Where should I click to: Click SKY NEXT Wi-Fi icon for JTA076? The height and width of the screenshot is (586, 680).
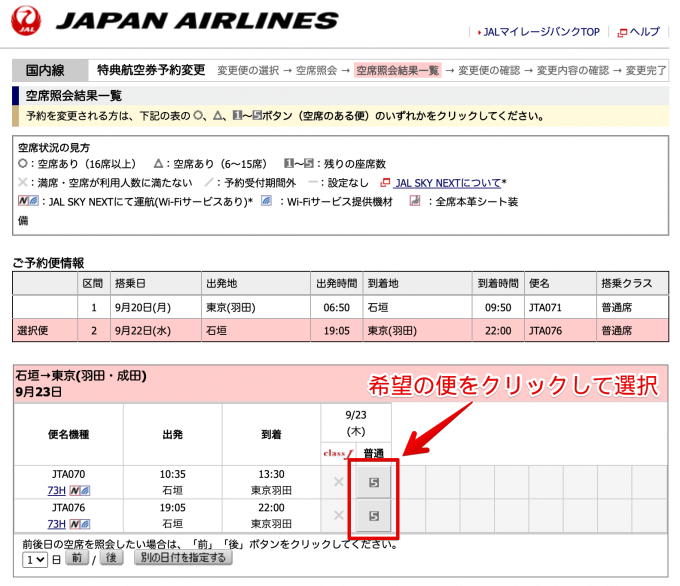[80, 524]
